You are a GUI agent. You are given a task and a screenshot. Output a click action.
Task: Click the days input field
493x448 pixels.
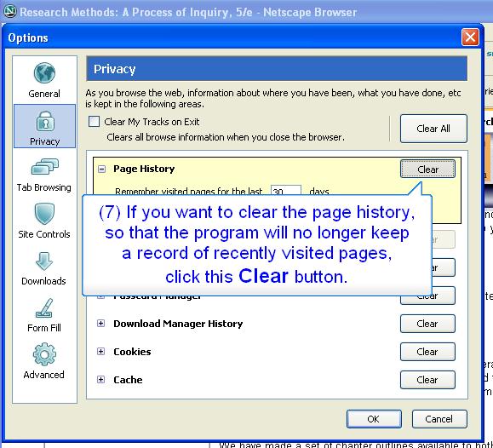click(286, 190)
